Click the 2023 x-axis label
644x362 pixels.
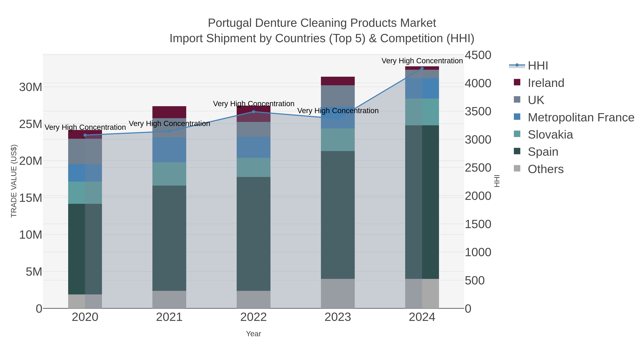coord(338,317)
